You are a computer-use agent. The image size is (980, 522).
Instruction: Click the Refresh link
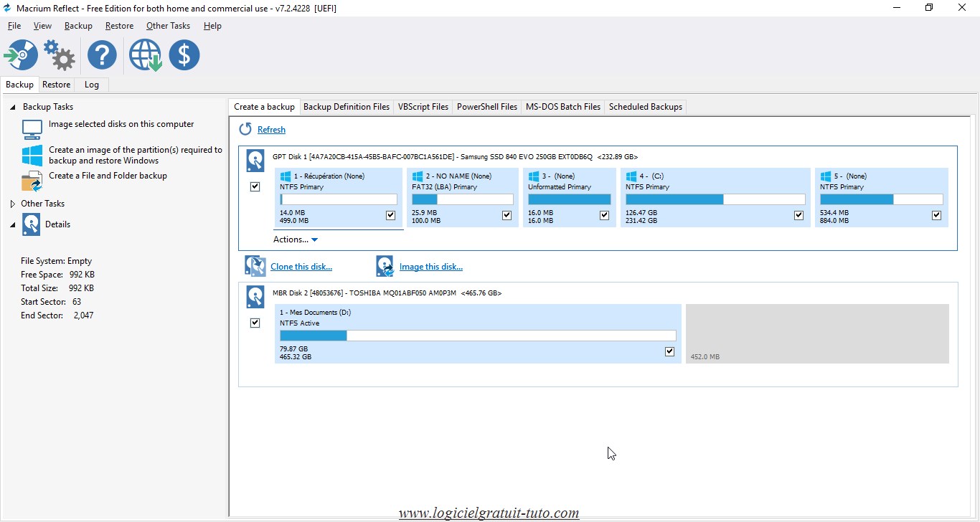coord(271,130)
